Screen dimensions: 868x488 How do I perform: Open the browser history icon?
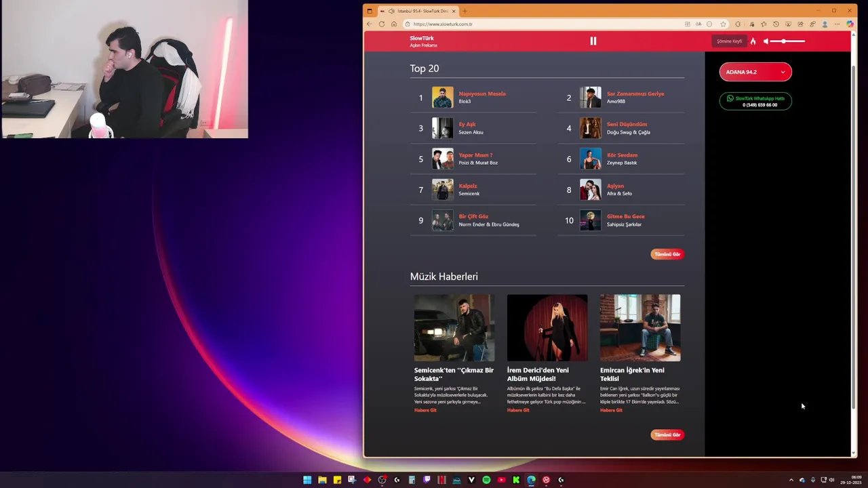[x=776, y=24]
